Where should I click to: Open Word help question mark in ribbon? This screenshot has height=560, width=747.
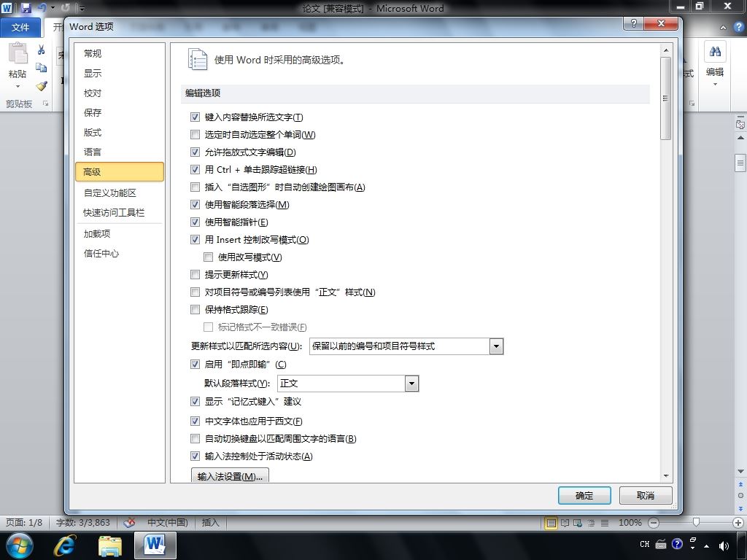click(738, 27)
